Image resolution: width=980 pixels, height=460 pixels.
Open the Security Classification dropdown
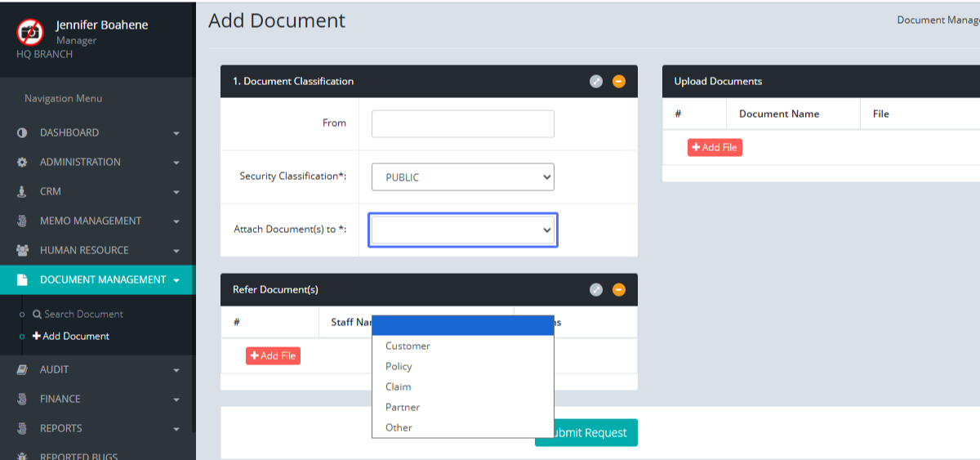(x=462, y=177)
